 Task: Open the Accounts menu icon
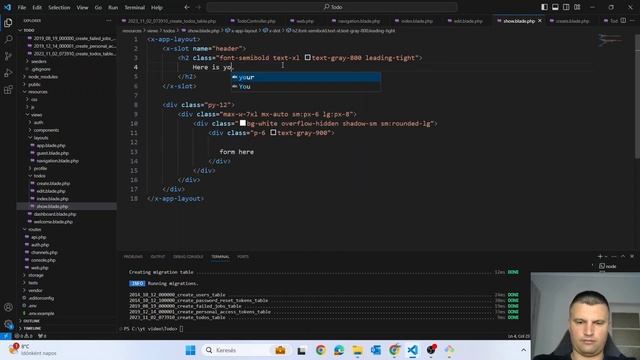pyautogui.click(x=8, y=307)
